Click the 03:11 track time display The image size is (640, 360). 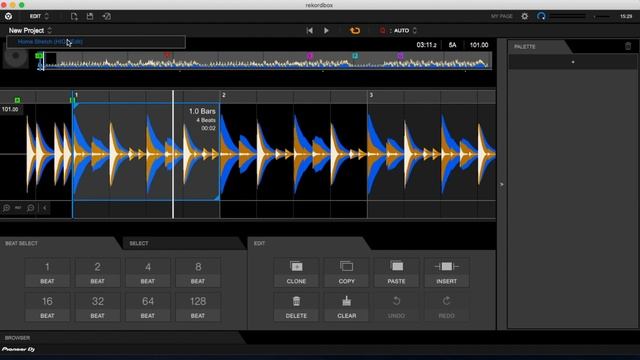[426, 45]
